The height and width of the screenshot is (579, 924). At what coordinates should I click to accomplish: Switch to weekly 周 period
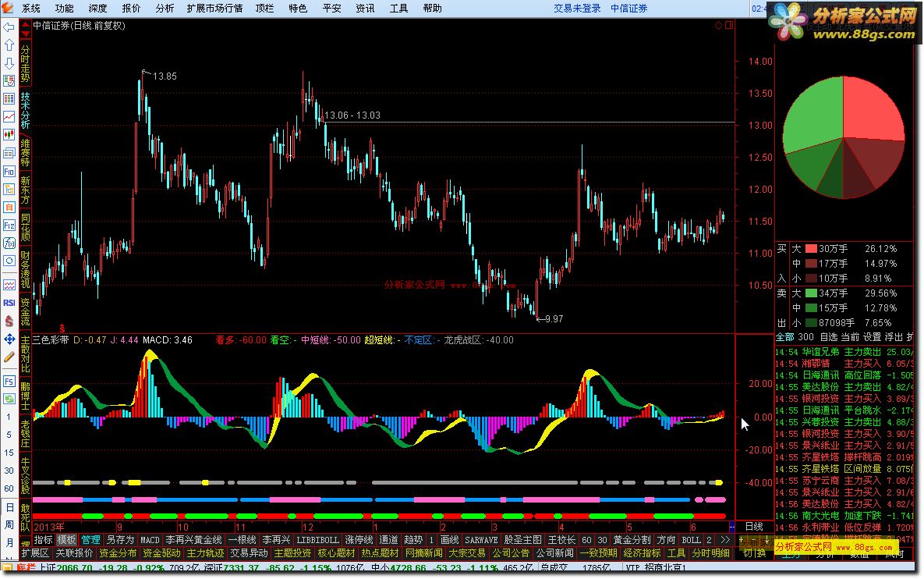(x=9, y=524)
